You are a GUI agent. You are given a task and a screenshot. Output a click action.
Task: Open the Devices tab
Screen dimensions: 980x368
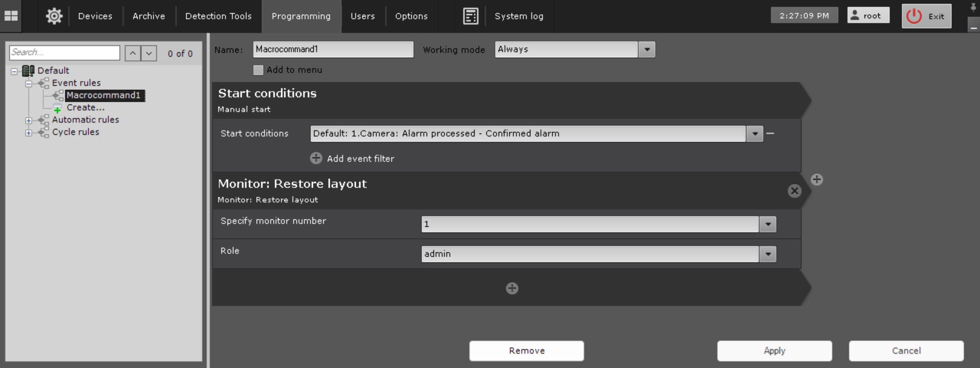pos(95,16)
